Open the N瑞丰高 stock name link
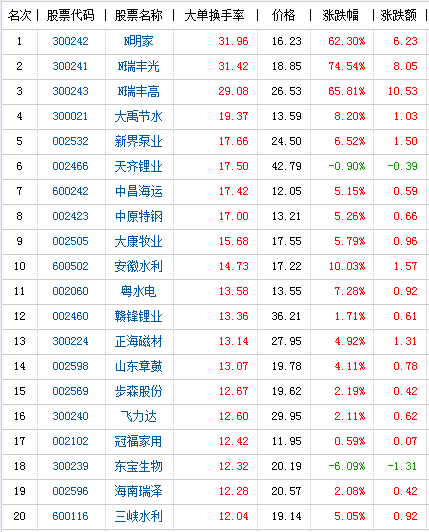The image size is (429, 532). (x=138, y=91)
